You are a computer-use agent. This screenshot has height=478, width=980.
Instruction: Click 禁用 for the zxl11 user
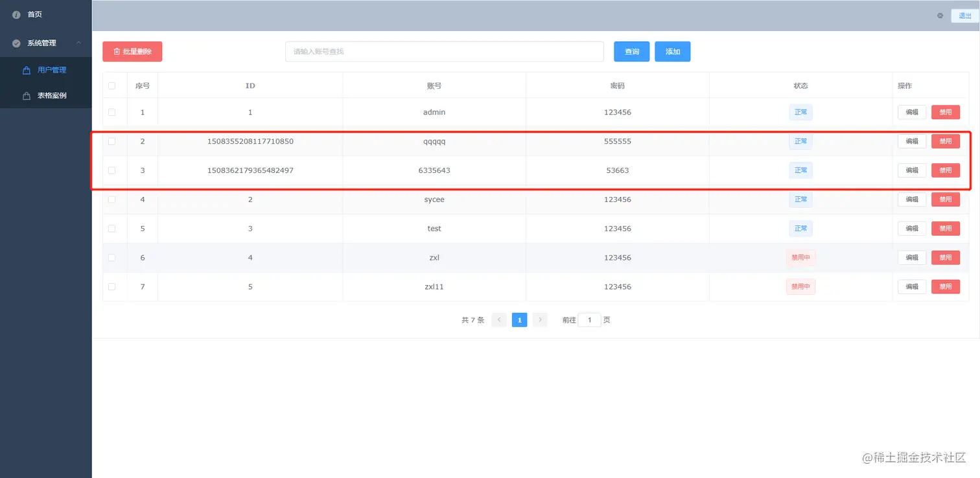pos(946,286)
